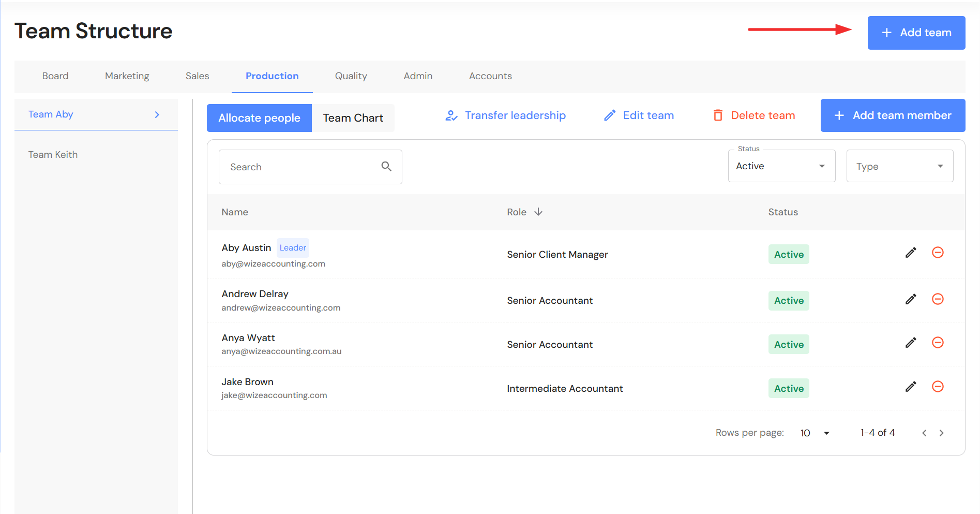
Task: Switch to the Marketing tab
Action: coord(127,76)
